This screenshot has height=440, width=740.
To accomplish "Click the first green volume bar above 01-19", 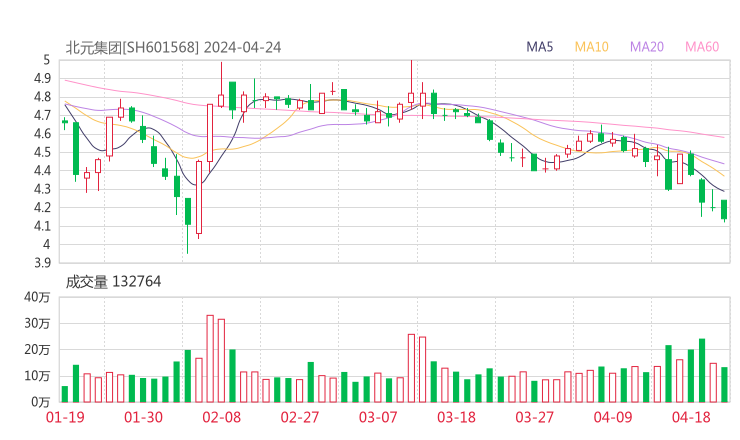I will pos(65,394).
